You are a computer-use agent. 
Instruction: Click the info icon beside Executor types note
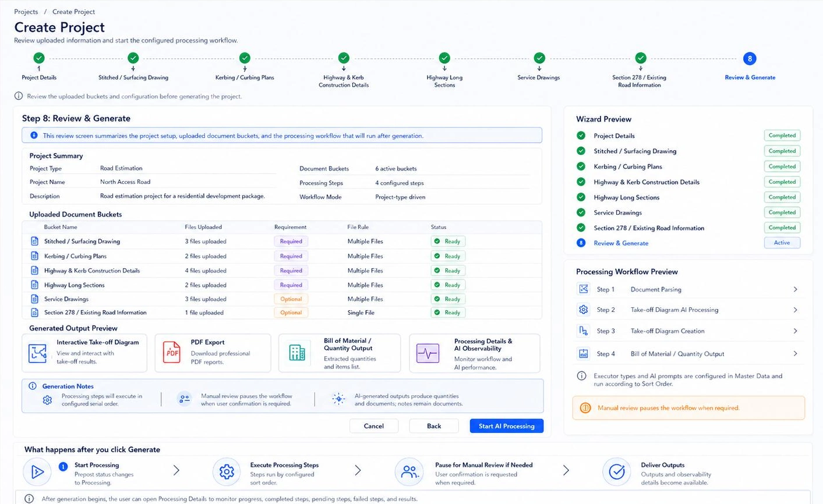[x=581, y=376]
